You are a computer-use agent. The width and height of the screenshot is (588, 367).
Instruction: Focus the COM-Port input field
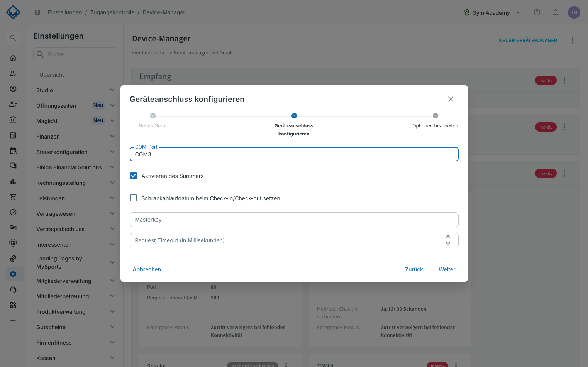(294, 154)
